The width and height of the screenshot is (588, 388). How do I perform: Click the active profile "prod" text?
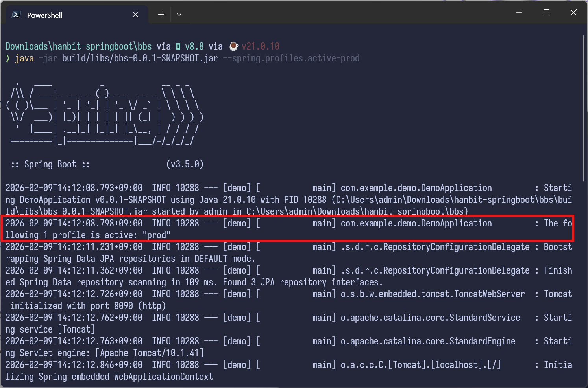(x=157, y=235)
